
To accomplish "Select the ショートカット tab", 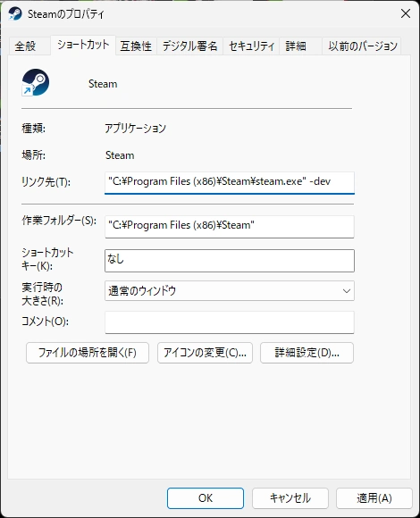I will [83, 45].
